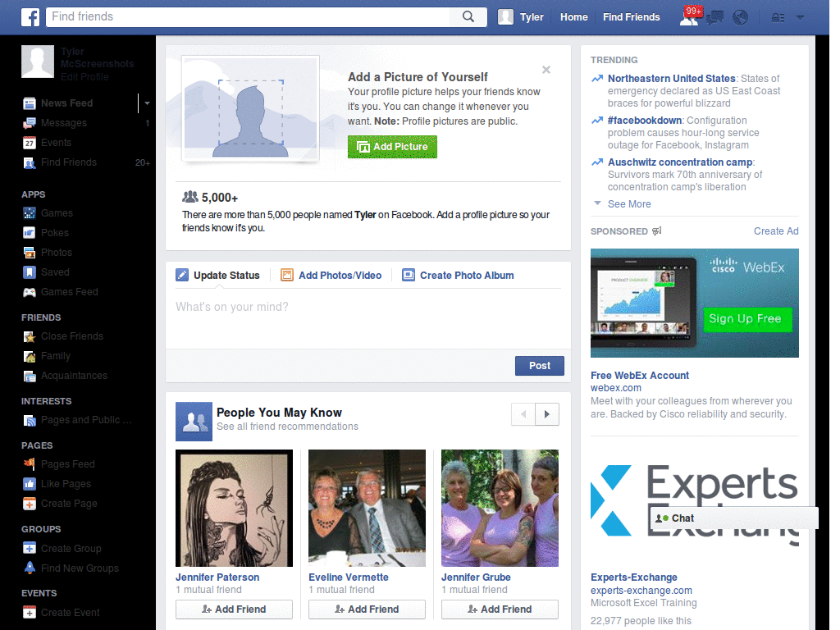
Task: Click the Find Friends sidebar icon
Action: tap(30, 162)
